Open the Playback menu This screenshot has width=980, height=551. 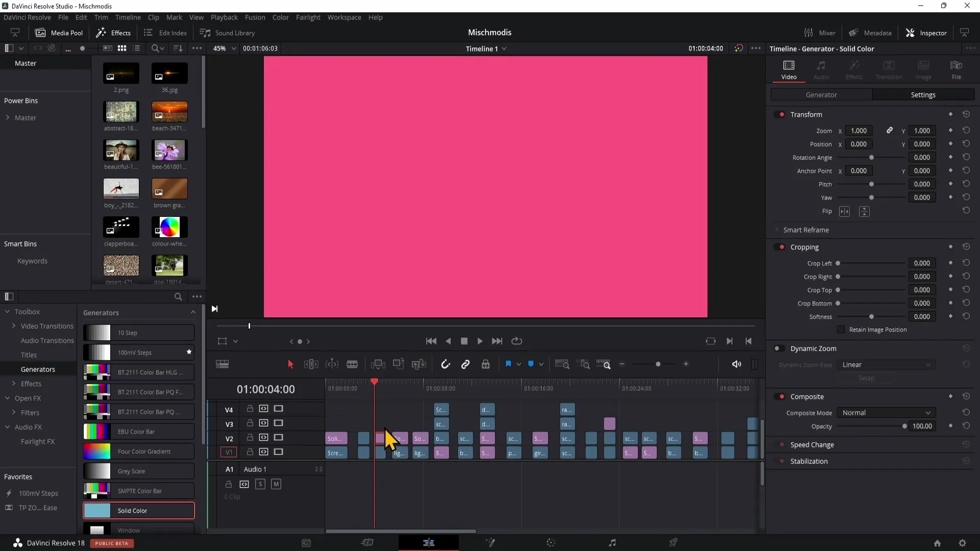(x=224, y=17)
